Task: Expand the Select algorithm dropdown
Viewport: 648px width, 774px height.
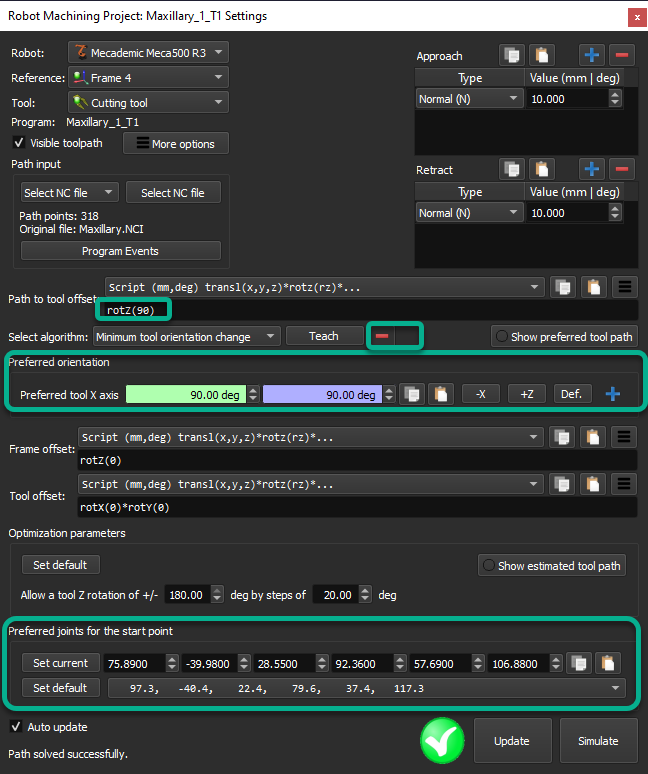Action: pos(187,337)
